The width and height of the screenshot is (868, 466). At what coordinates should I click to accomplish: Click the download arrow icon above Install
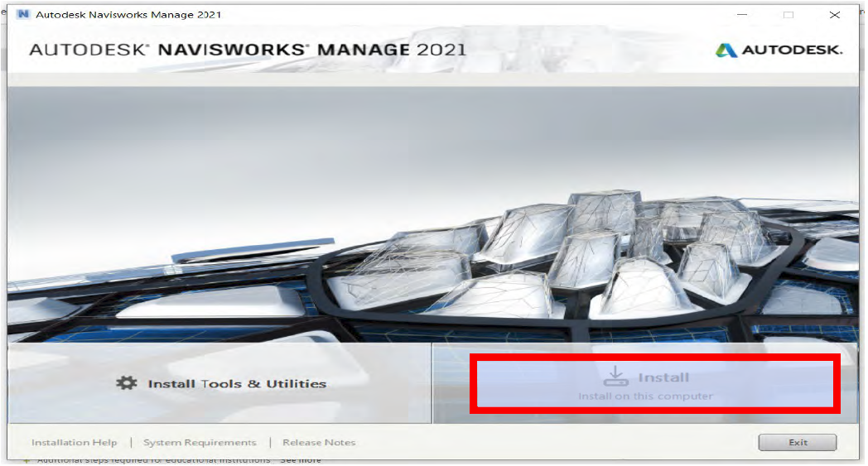pos(615,377)
